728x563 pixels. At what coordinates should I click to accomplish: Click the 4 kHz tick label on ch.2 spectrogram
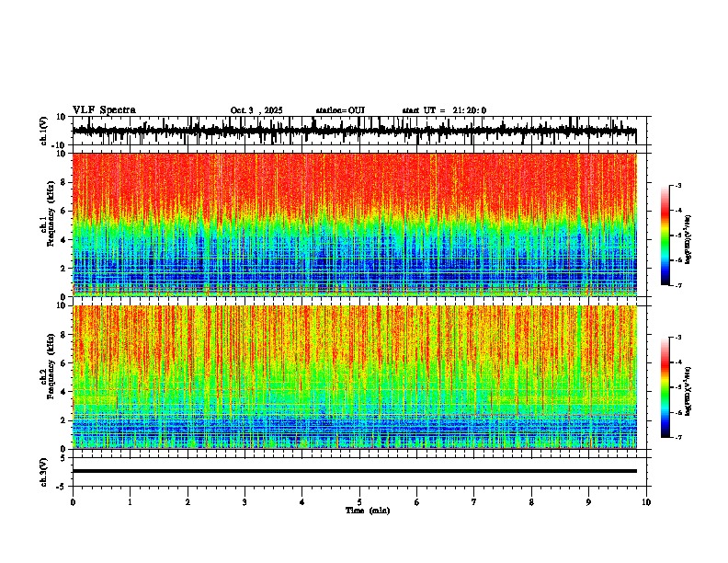[x=63, y=392]
